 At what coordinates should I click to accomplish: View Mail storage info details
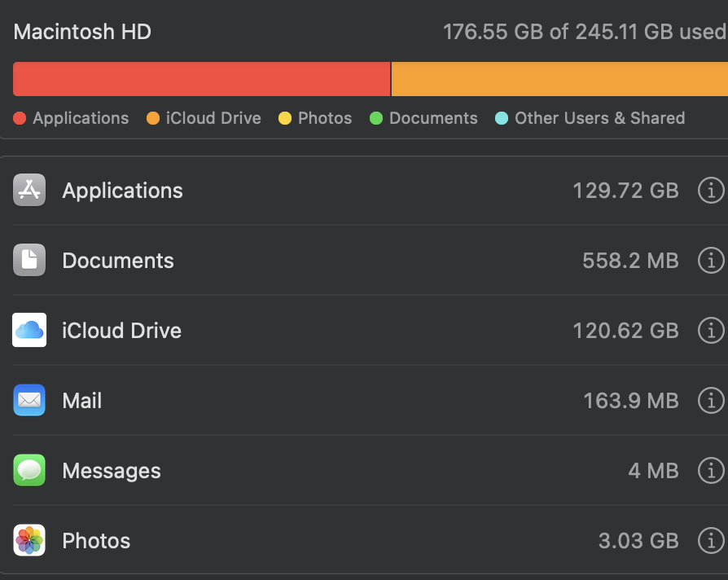pos(711,401)
